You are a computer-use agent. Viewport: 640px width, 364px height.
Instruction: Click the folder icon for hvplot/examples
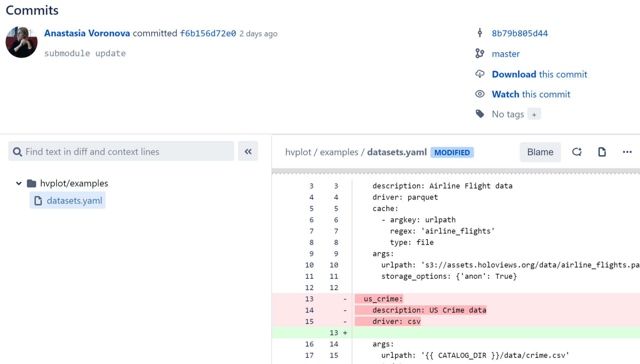tap(32, 183)
